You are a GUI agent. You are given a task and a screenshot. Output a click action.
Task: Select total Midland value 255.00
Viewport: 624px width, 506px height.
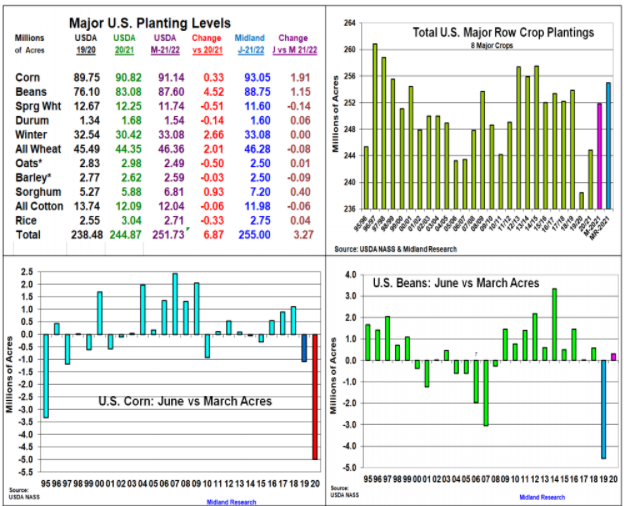click(254, 235)
